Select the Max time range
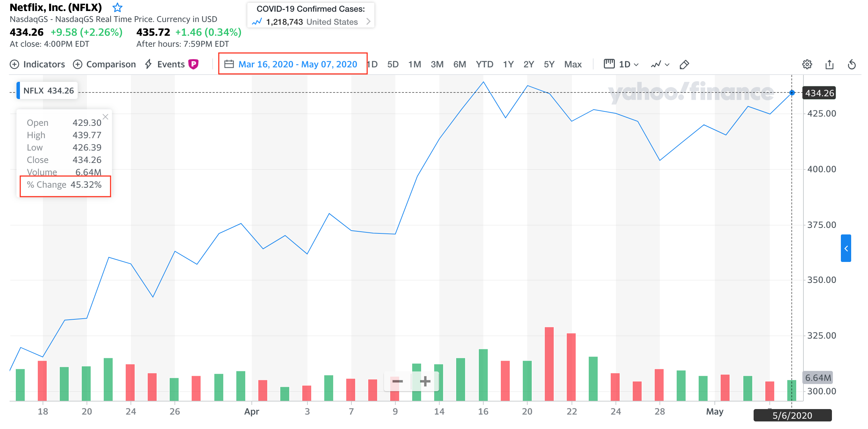Screen dimensions: 868x429 [x=573, y=64]
